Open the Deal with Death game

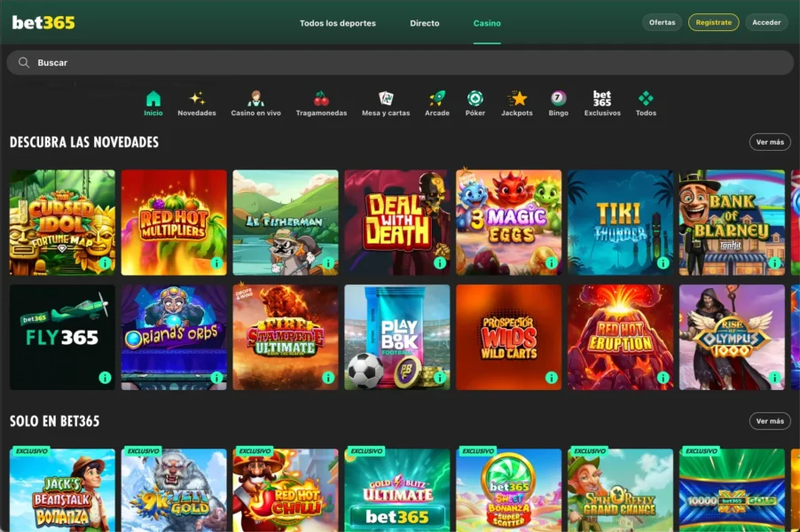tap(396, 222)
